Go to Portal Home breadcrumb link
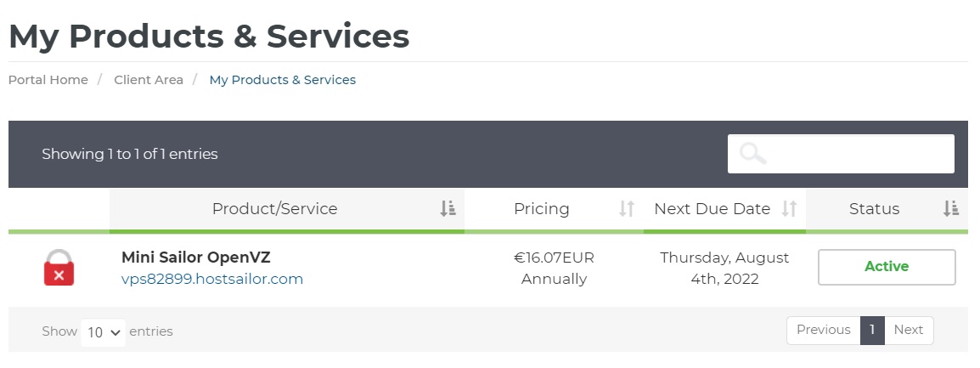This screenshot has height=368, width=980. coord(48,80)
